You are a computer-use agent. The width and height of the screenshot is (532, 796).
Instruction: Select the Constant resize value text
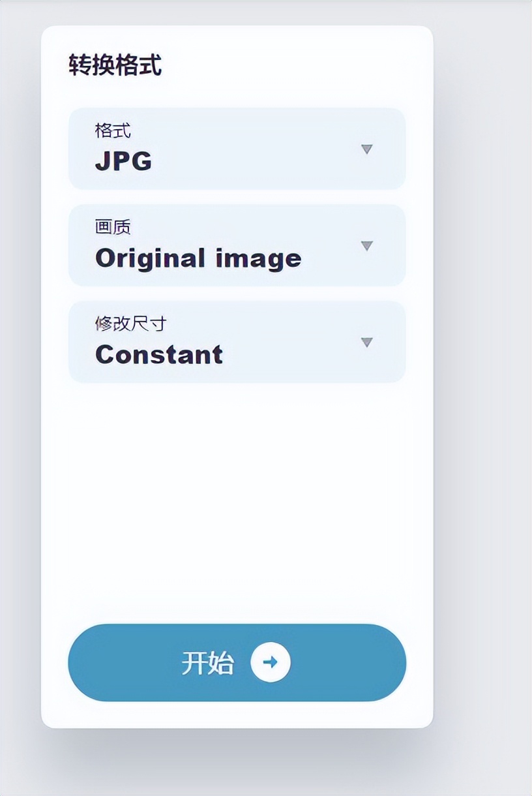[158, 355]
